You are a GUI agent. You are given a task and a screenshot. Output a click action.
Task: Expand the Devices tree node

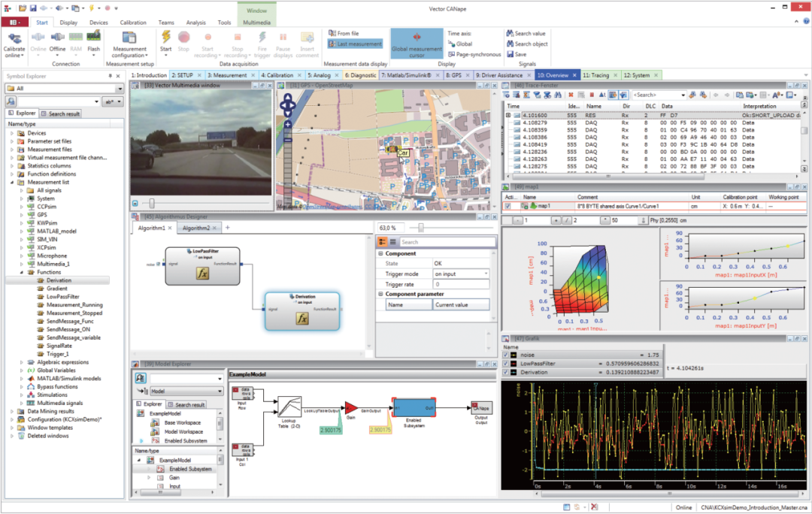pos(12,133)
